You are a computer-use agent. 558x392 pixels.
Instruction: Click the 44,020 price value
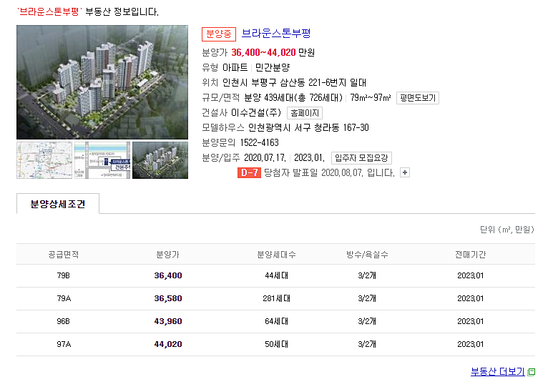point(168,344)
